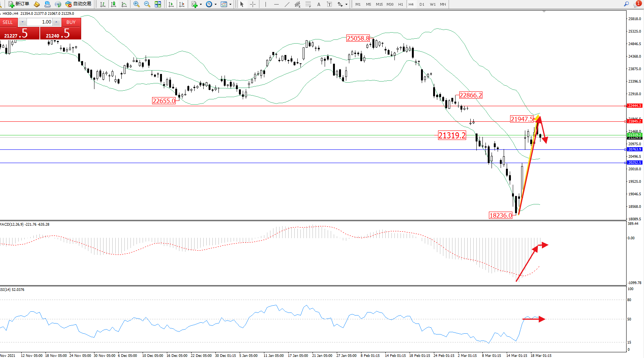Select the Crosshair tool
The width and height of the screenshot is (644, 358).
[253, 4]
